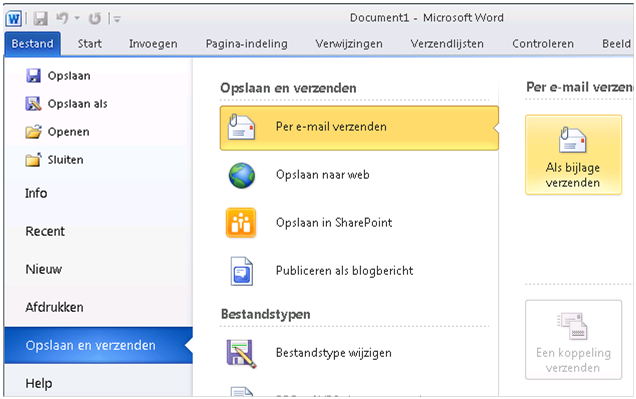Choose the Openen menu entry text
Viewport: 636px width, 399px height.
click(x=69, y=132)
